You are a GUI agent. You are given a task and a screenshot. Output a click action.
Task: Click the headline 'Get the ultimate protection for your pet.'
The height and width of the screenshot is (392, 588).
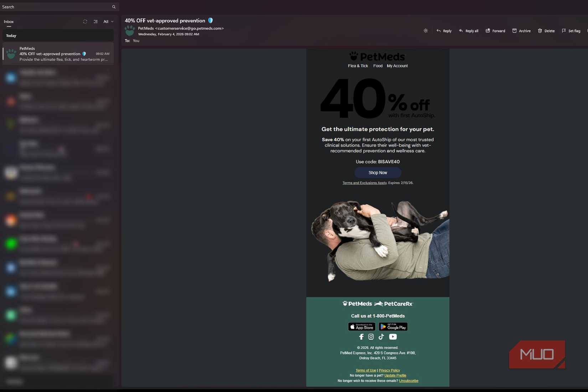pyautogui.click(x=378, y=129)
